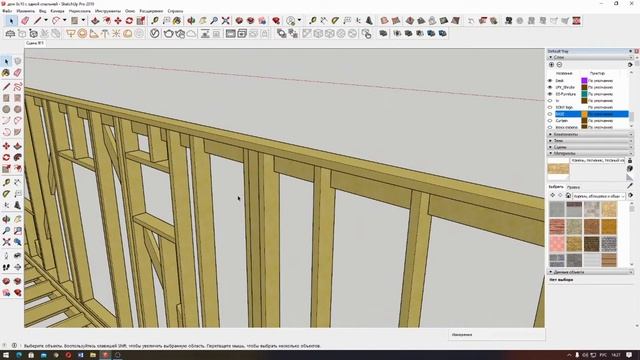Click the teal 03-Furniture layer color swatch
The width and height of the screenshot is (640, 360).
[x=584, y=94]
